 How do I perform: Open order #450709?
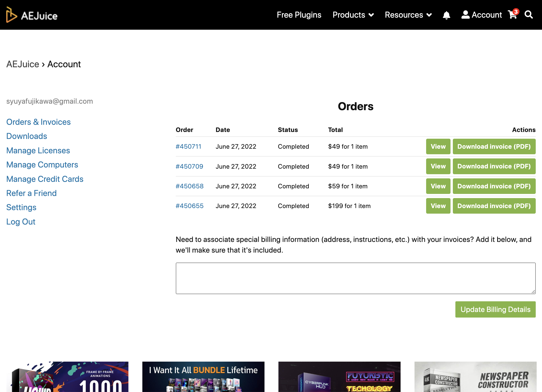(x=189, y=166)
